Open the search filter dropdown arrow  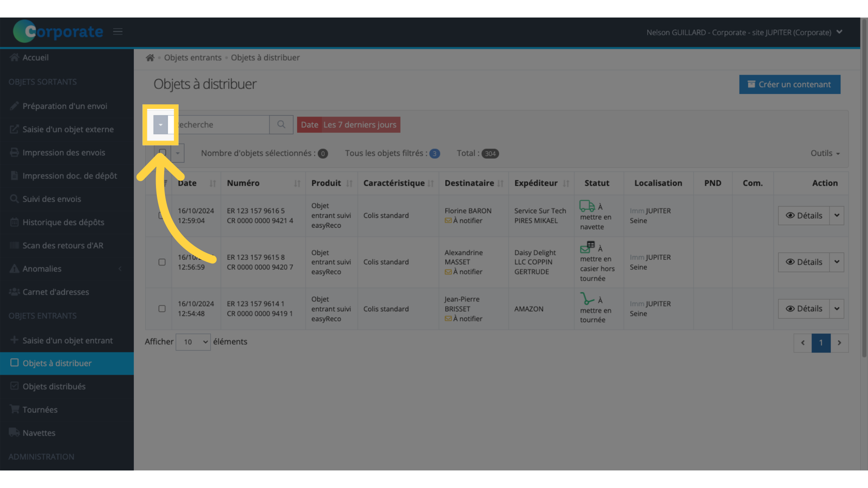[x=160, y=125]
